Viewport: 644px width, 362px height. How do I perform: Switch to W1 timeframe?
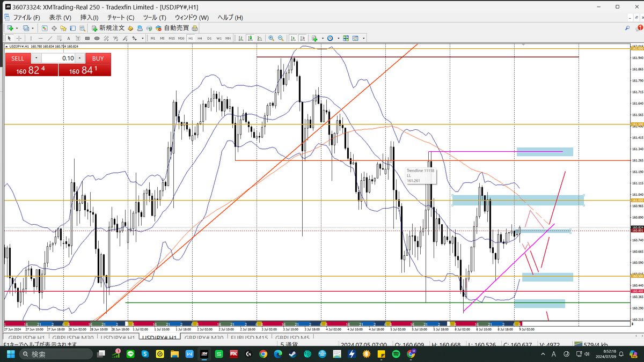pos(219,38)
